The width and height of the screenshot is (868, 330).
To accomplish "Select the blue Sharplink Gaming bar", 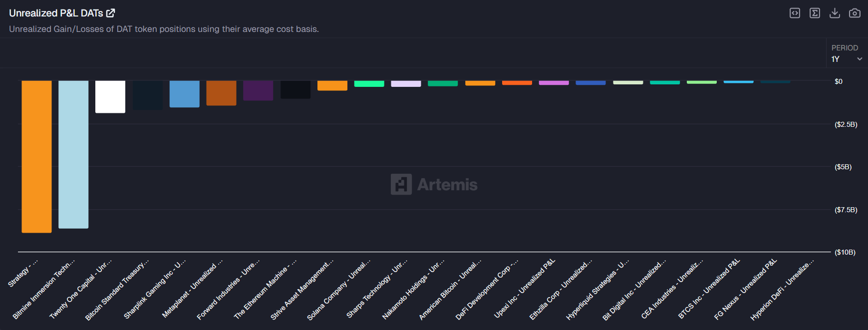I will [x=184, y=94].
